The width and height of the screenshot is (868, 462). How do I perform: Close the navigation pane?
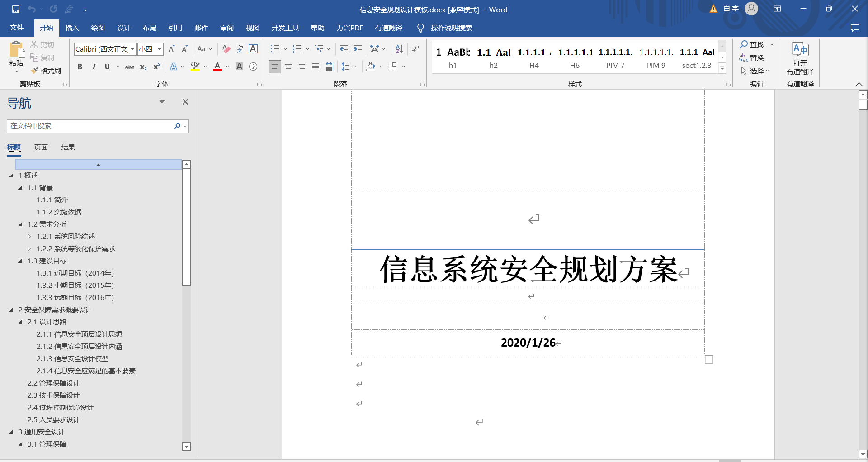coord(185,102)
